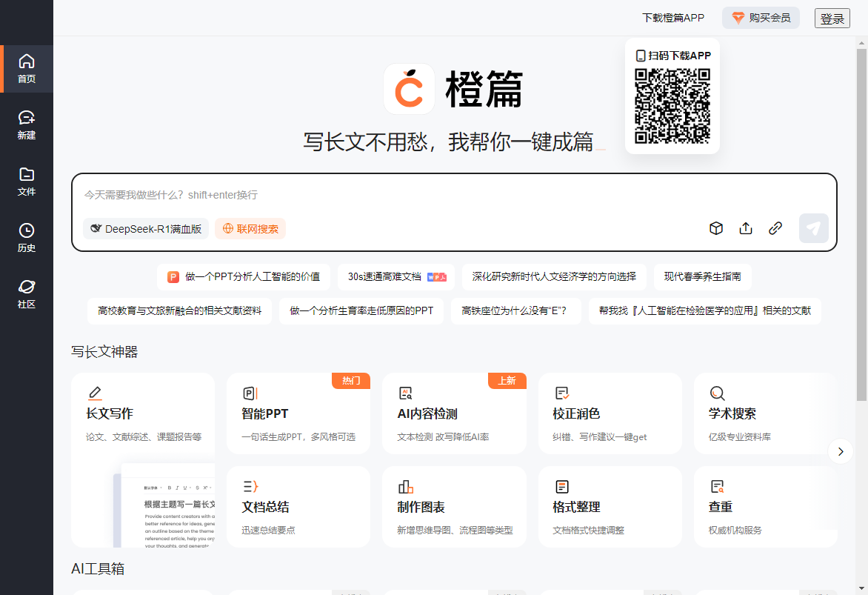868x595 pixels.
Task: Click the send paper-plane button
Action: [813, 228]
